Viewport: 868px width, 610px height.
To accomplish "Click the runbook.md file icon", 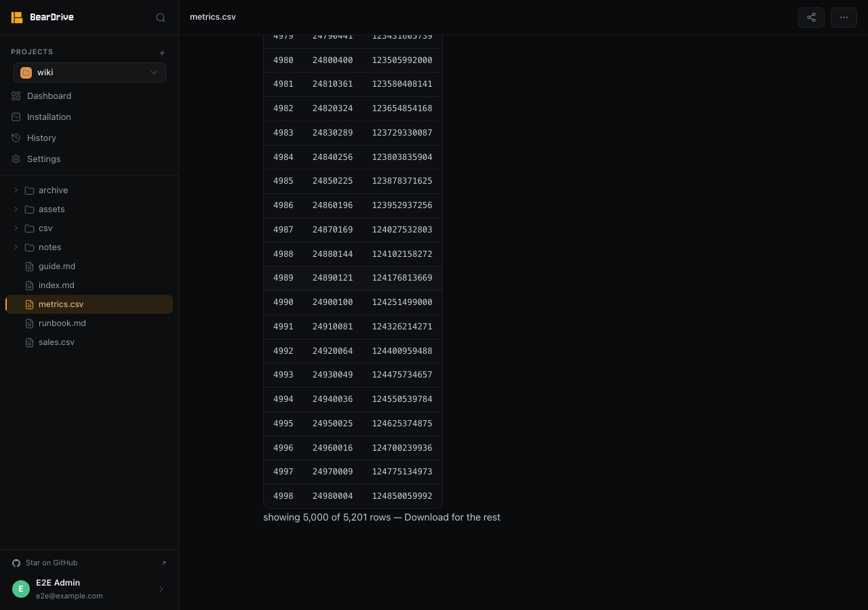I will [29, 323].
